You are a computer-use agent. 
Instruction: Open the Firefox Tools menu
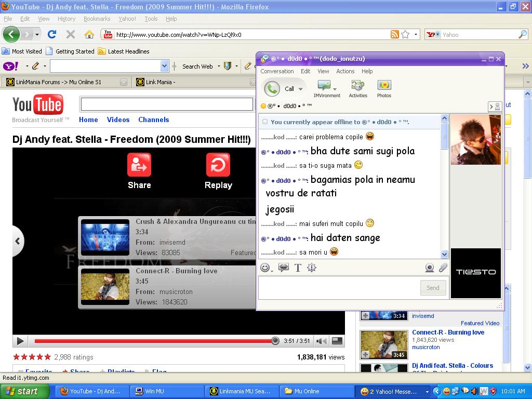point(151,19)
